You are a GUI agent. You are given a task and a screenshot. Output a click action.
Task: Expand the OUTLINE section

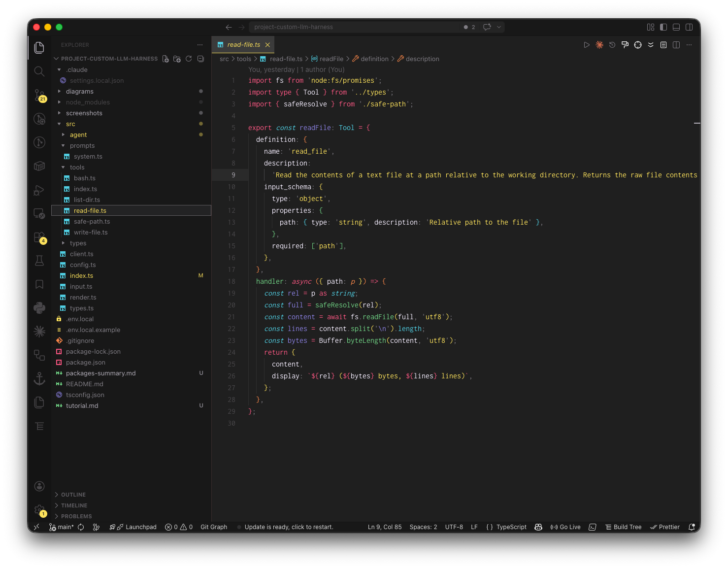coord(131,495)
